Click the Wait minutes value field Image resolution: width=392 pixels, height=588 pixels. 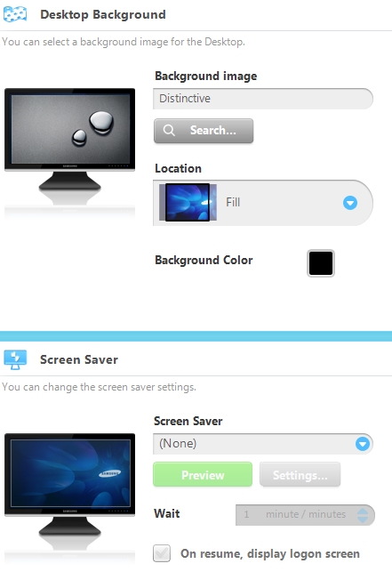click(x=296, y=514)
